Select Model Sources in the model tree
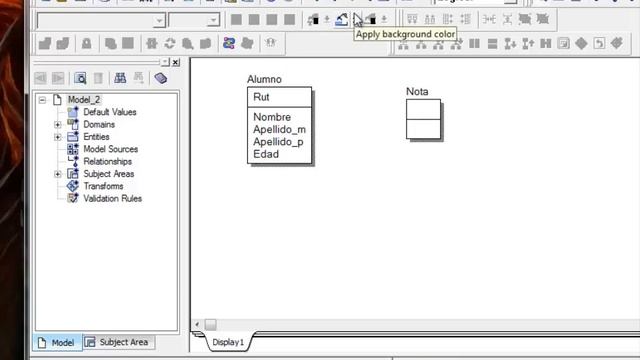 click(111, 149)
